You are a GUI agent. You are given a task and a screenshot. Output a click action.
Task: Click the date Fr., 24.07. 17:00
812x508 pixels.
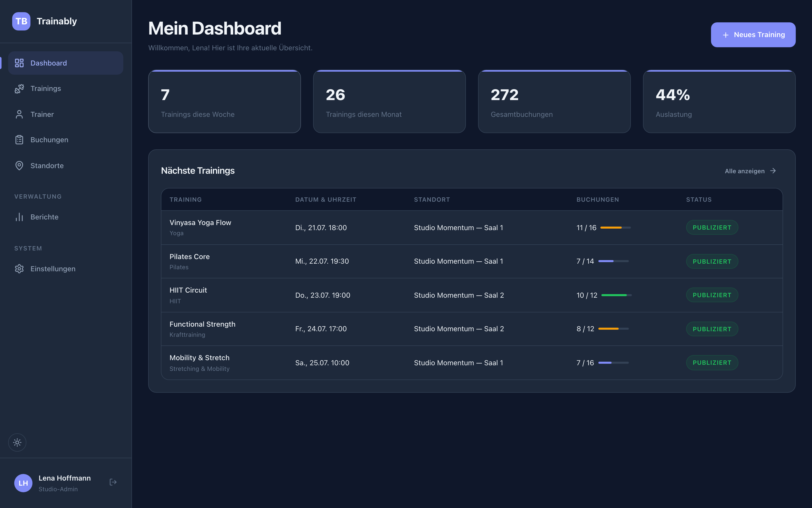[321, 329]
